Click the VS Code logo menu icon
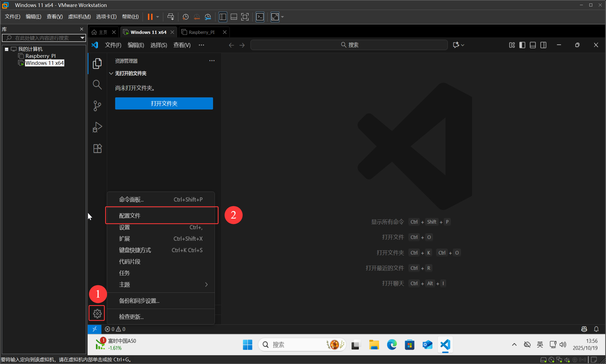This screenshot has height=364, width=606. (x=95, y=45)
